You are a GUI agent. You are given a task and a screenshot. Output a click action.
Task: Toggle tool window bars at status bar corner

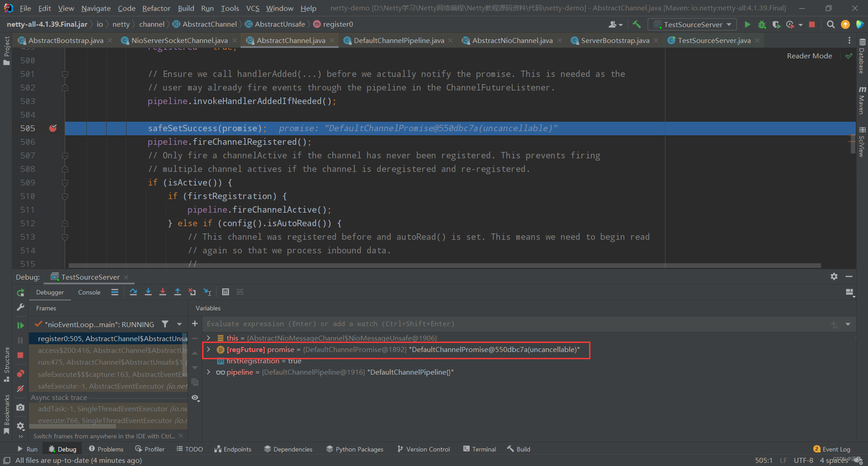coord(7,460)
